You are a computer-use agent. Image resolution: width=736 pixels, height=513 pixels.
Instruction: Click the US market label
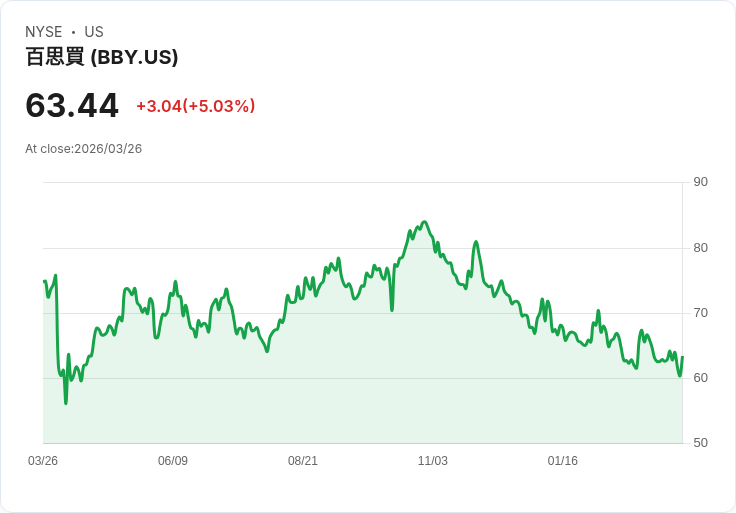(94, 32)
